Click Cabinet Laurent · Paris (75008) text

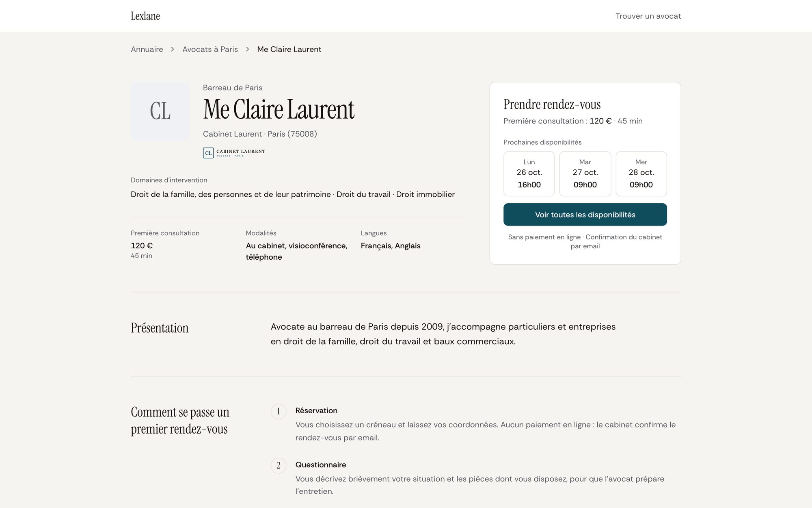(260, 134)
